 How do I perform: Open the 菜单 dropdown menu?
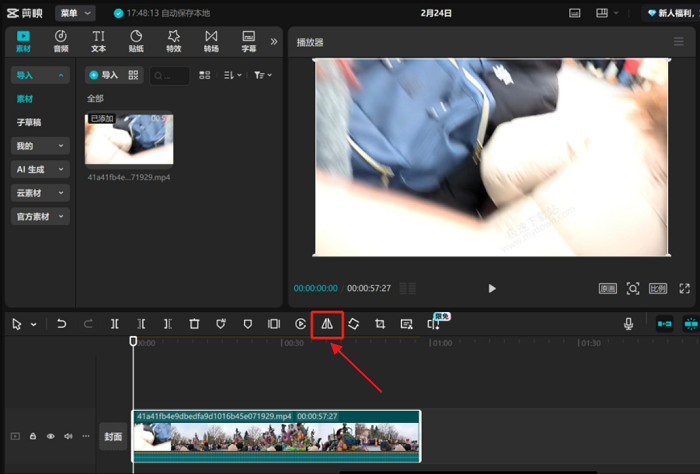pyautogui.click(x=75, y=13)
